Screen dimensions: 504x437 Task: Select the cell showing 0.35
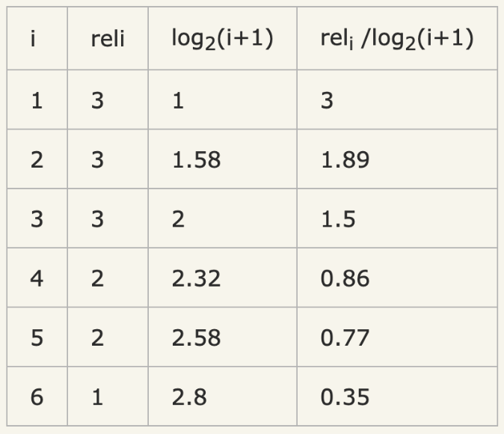point(345,397)
